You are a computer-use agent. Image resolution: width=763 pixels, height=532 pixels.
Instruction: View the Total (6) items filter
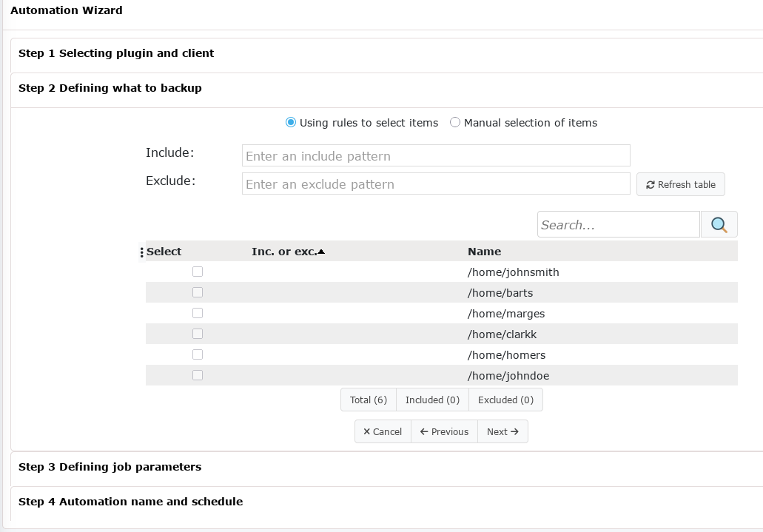click(x=369, y=400)
